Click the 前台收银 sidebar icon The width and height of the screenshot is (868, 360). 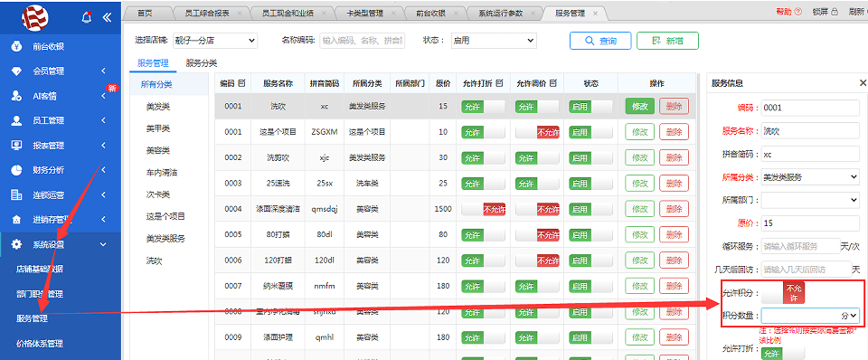pos(16,46)
